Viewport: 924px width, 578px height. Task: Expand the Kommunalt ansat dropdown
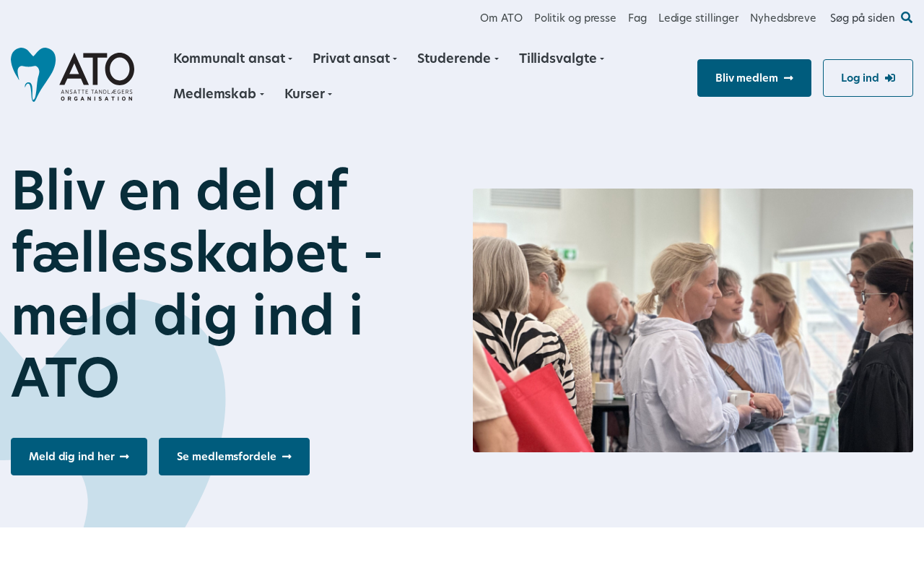232,59
